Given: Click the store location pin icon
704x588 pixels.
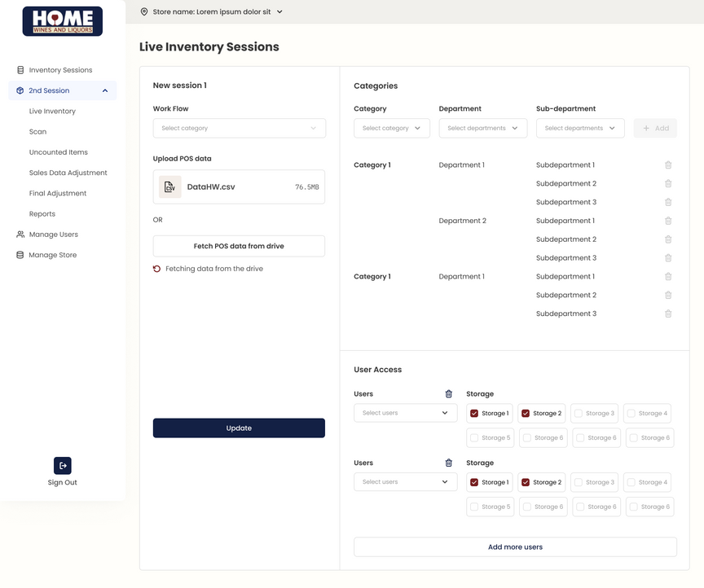Looking at the screenshot, I should [x=144, y=12].
